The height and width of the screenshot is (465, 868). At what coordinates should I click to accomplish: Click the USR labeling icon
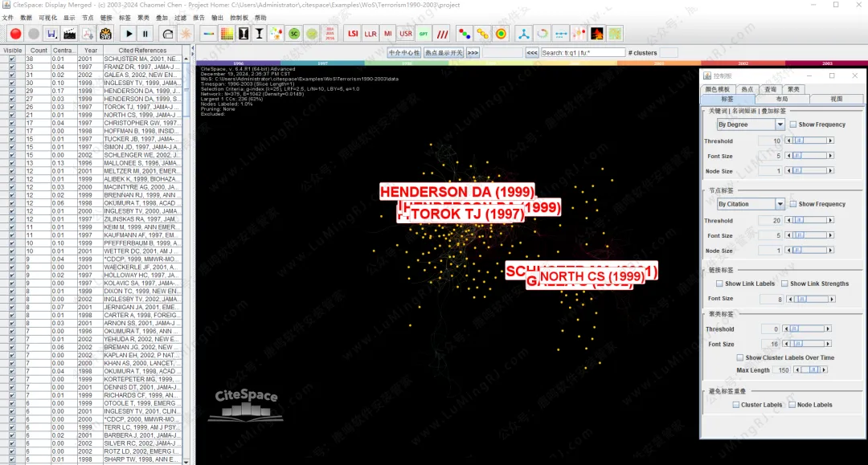(406, 34)
